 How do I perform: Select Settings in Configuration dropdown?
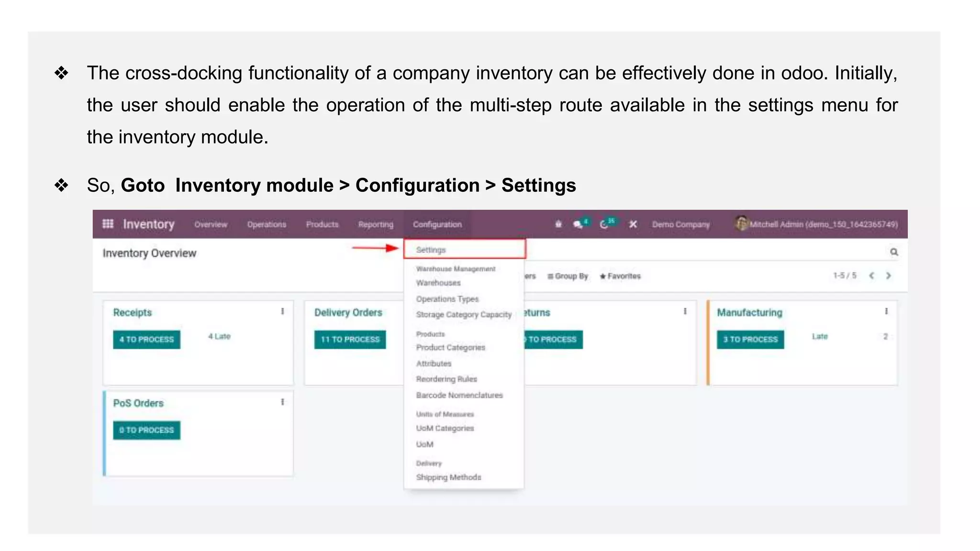click(x=465, y=250)
